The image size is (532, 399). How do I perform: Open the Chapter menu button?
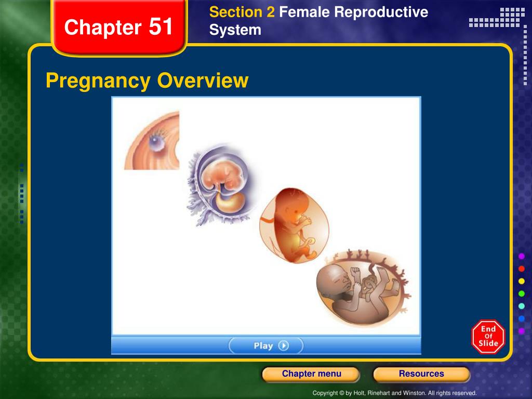(x=311, y=374)
